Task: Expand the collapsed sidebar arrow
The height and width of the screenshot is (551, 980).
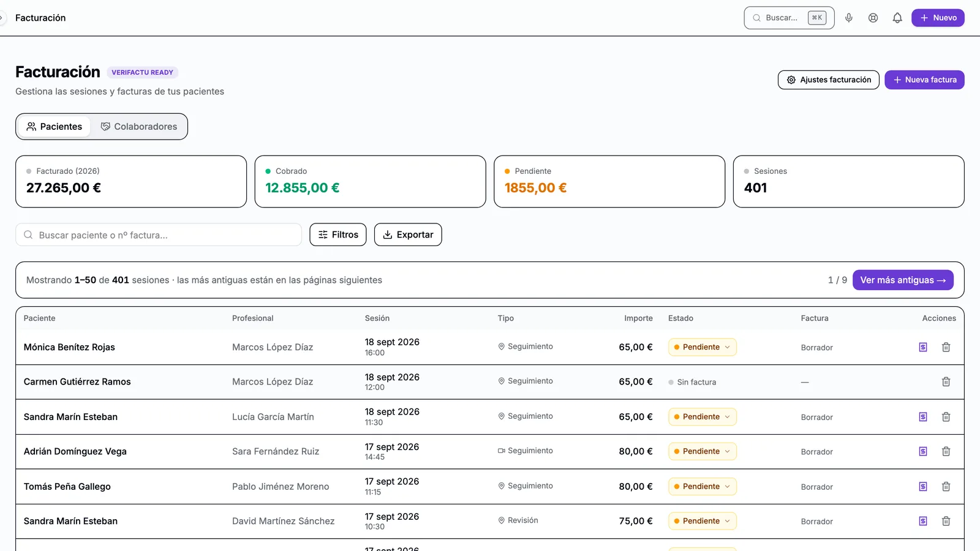Action: pos(2,18)
